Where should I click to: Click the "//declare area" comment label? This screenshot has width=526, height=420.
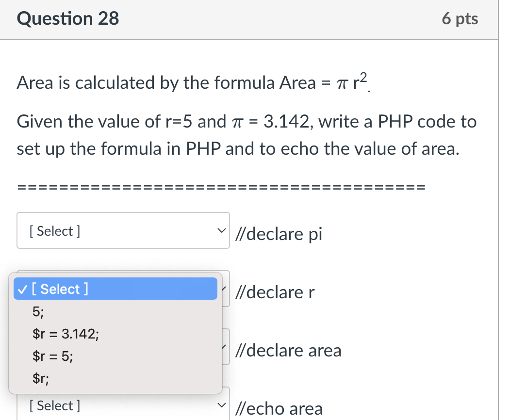[289, 350]
